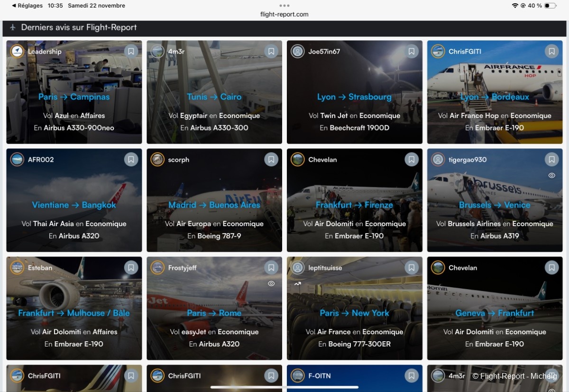Image resolution: width=569 pixels, height=392 pixels.
Task: Bookmark the Paris → Campinas review
Action: point(131,51)
